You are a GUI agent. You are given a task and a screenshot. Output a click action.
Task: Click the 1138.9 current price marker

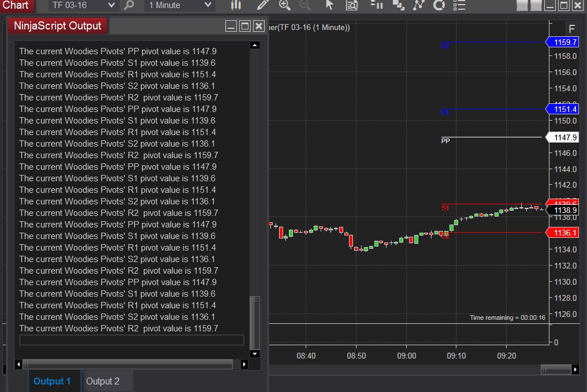point(562,210)
